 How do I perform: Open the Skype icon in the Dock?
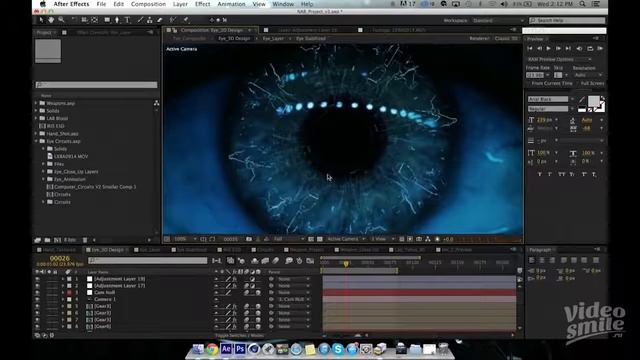coord(338,349)
